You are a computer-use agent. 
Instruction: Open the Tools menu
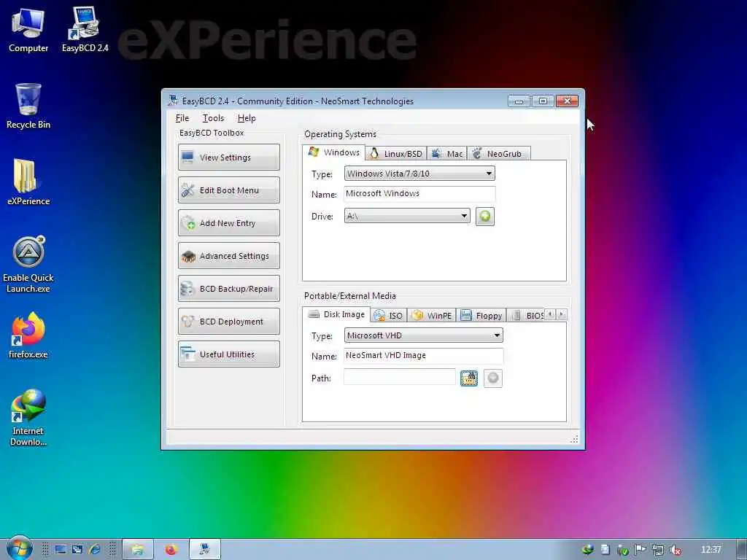213,118
